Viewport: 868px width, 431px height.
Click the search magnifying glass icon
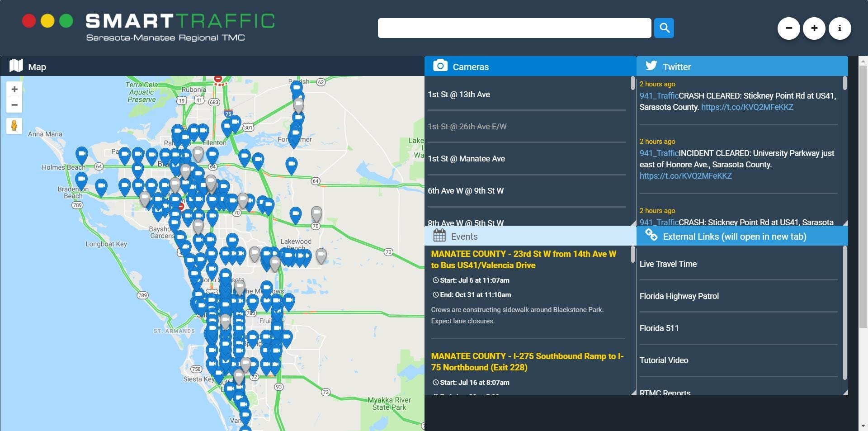point(664,28)
